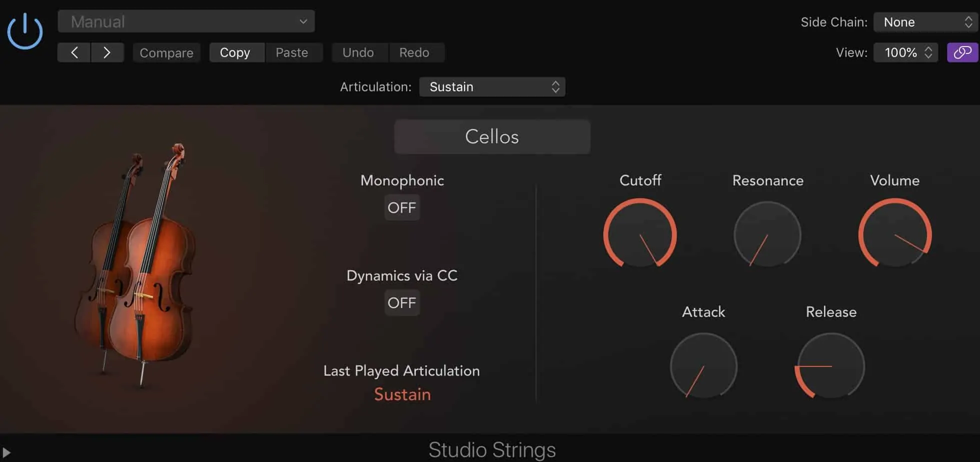This screenshot has height=462, width=980.
Task: Expand the disclosure triangle at bottom left
Action: [x=6, y=453]
